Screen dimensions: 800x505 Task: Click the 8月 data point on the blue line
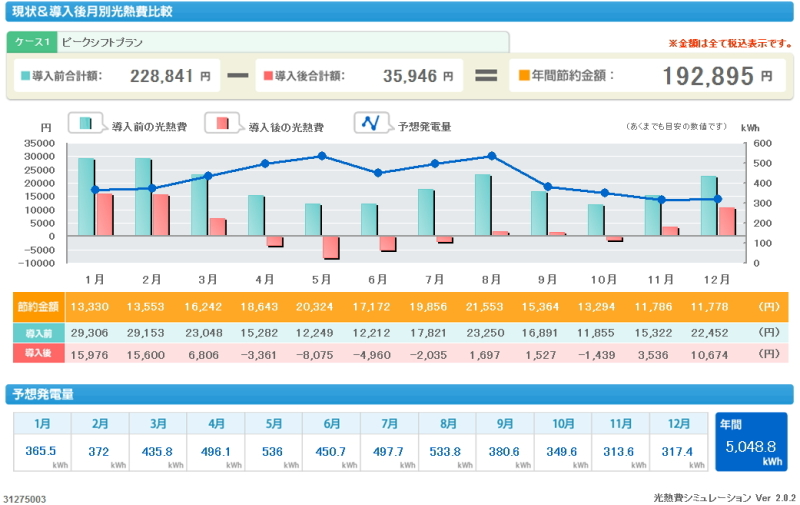pos(491,156)
